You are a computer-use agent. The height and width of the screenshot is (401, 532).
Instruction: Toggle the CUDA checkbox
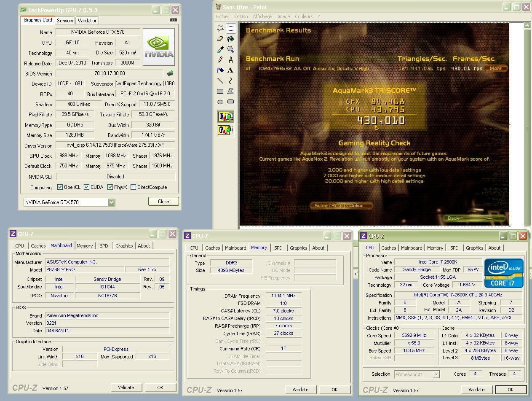[86, 187]
